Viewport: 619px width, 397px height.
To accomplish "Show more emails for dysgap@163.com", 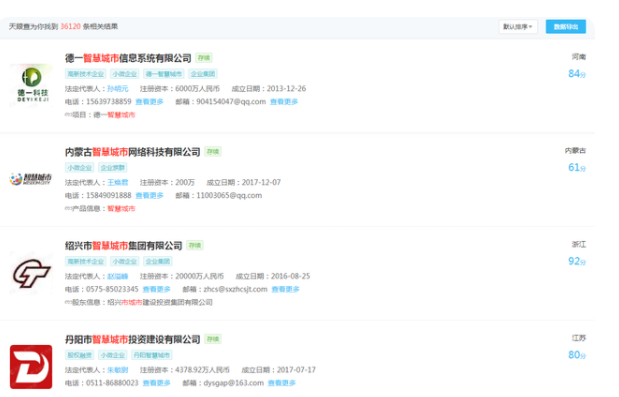I will pyautogui.click(x=281, y=383).
